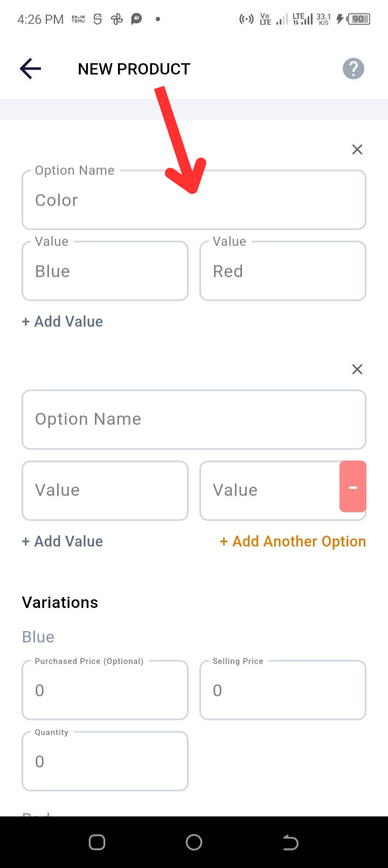Focus the Color option name field
The image size is (388, 868).
pyautogui.click(x=194, y=200)
